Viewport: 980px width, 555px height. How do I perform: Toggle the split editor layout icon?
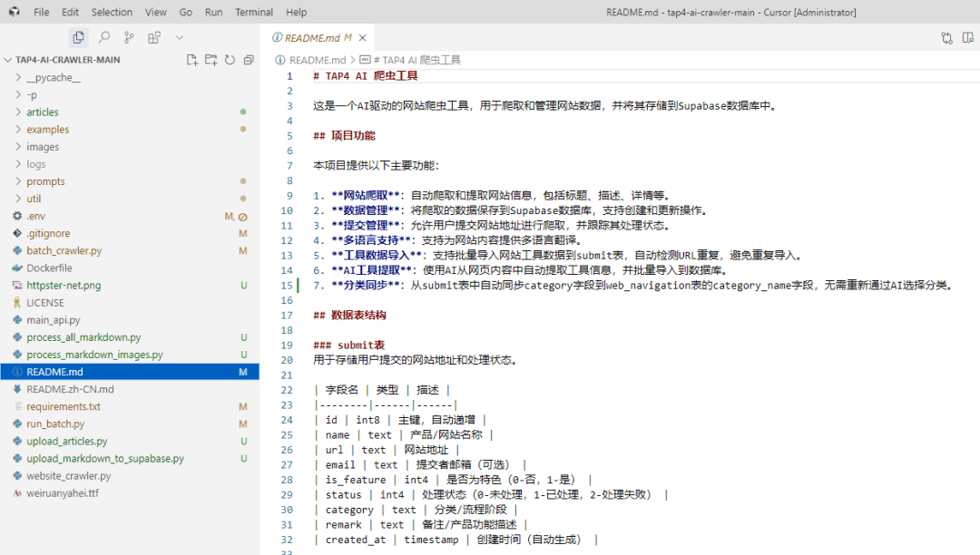968,38
